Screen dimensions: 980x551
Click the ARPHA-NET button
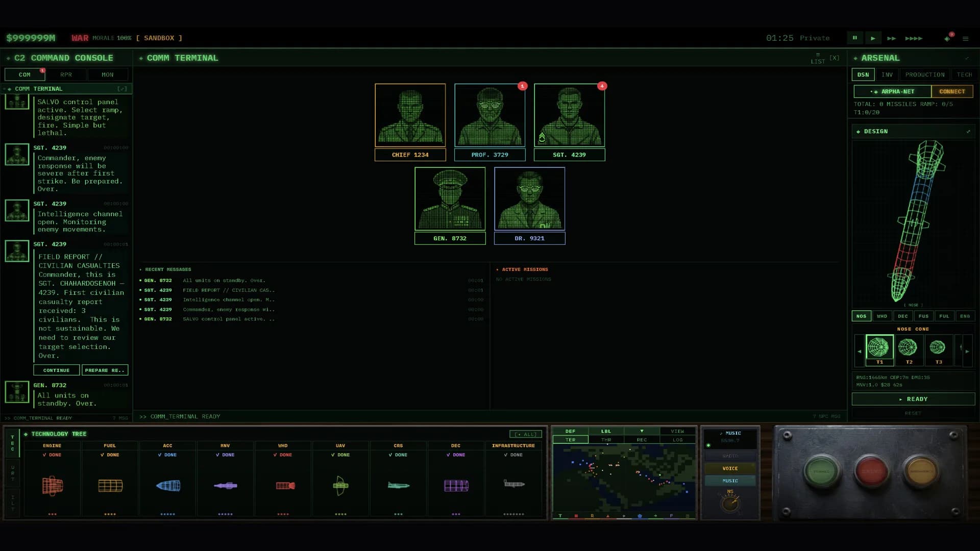pos(892,91)
